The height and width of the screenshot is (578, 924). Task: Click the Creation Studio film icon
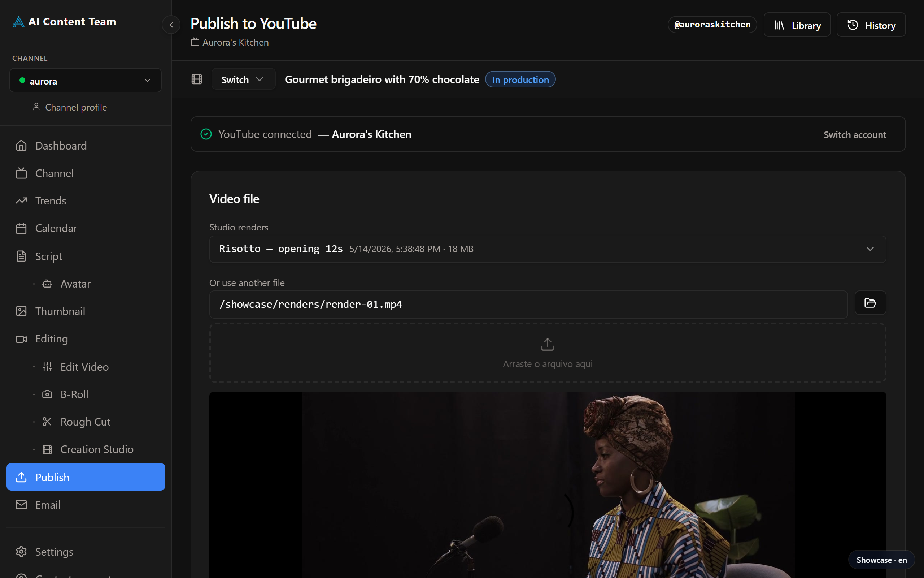click(x=47, y=449)
